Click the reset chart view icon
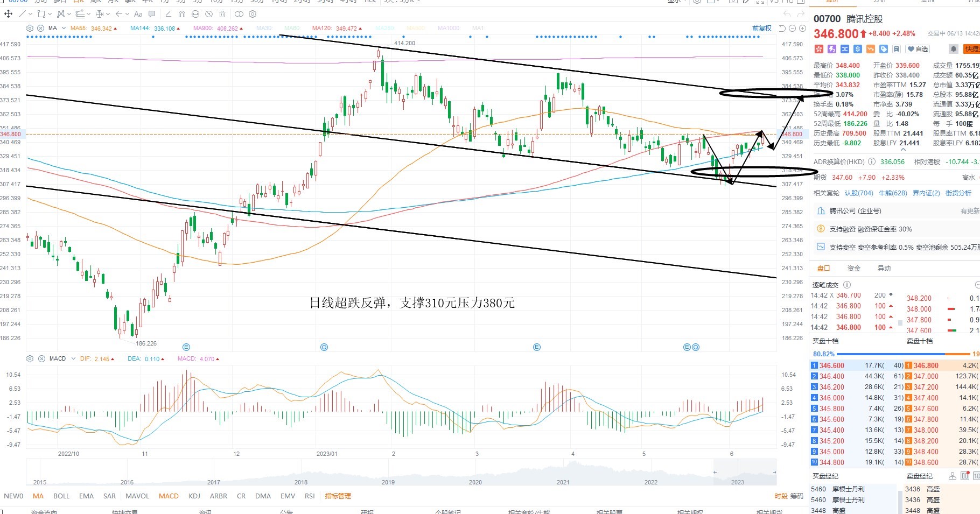 coord(783,28)
